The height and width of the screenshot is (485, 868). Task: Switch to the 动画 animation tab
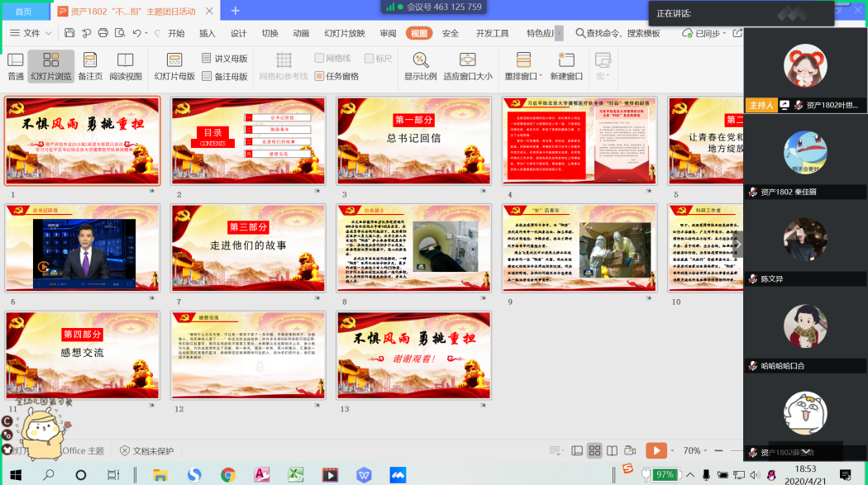[x=301, y=33]
